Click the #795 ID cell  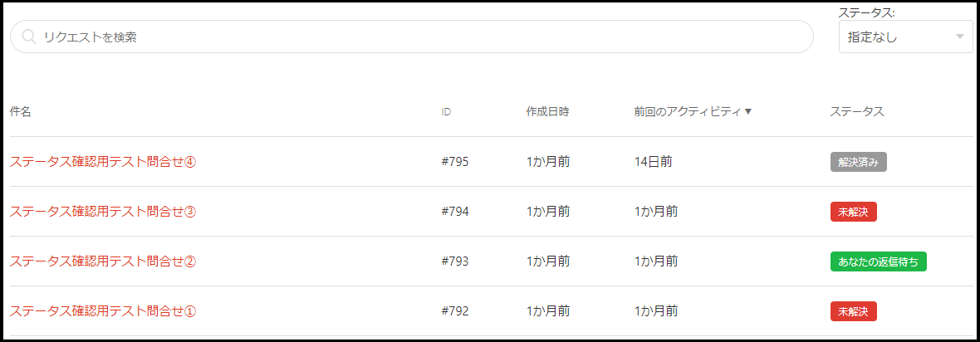point(455,162)
